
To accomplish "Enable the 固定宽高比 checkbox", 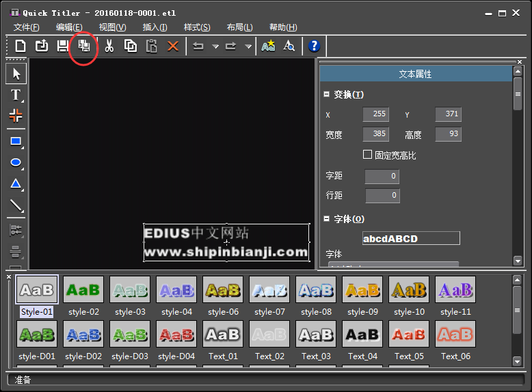I will pos(368,155).
